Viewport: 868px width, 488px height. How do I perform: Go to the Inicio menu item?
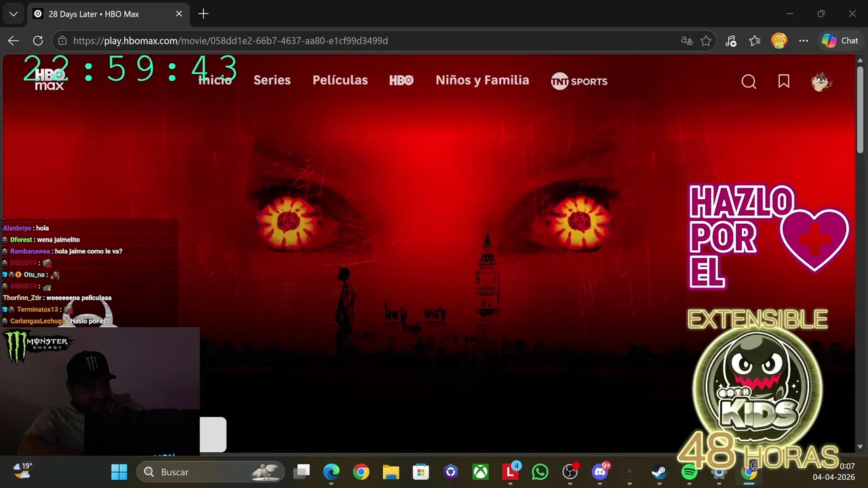click(215, 80)
